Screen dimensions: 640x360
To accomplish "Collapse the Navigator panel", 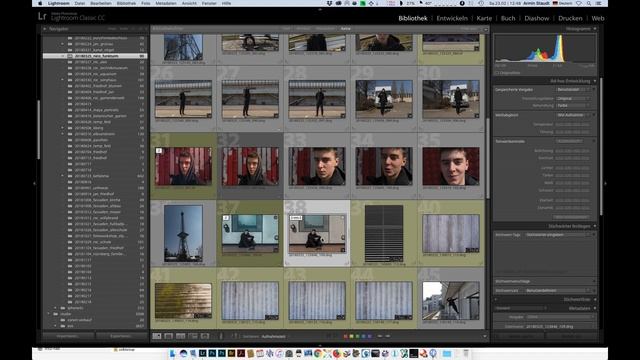I will (45, 29).
